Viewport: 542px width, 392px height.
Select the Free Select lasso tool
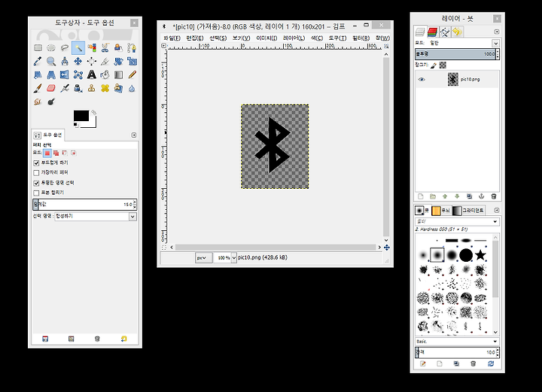click(x=65, y=47)
